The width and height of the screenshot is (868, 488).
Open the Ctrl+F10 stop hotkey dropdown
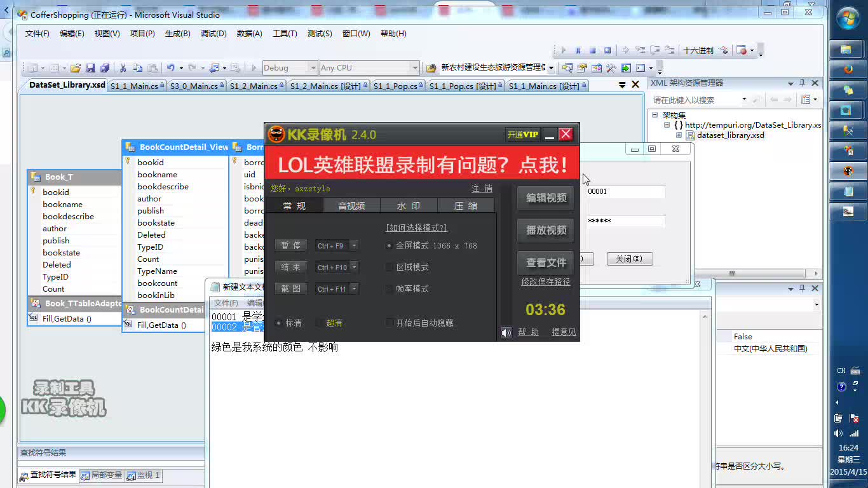(355, 267)
